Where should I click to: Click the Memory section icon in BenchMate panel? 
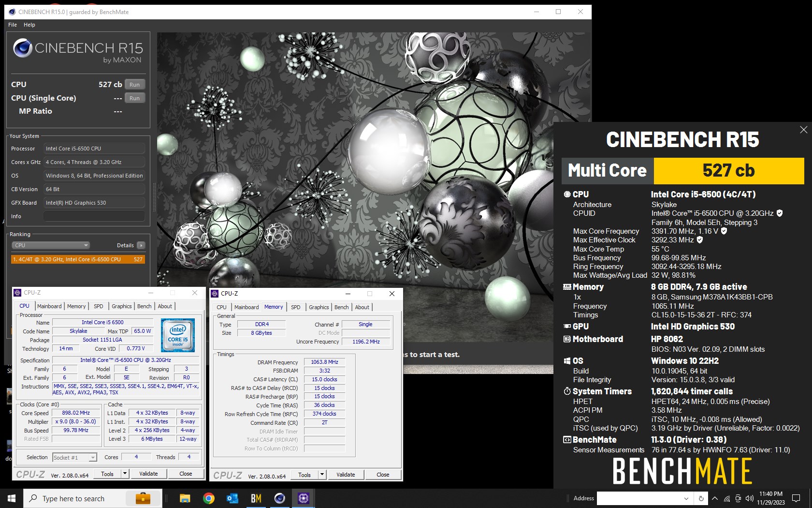567,287
